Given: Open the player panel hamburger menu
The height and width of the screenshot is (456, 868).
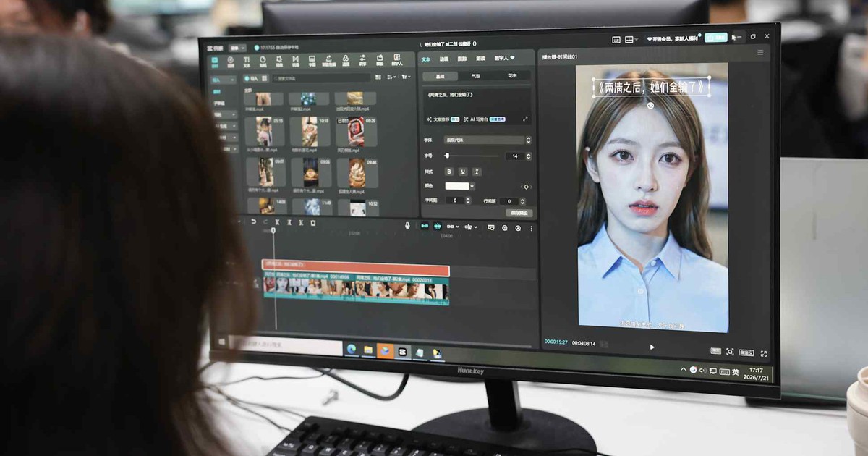Looking at the screenshot, I should point(760,52).
